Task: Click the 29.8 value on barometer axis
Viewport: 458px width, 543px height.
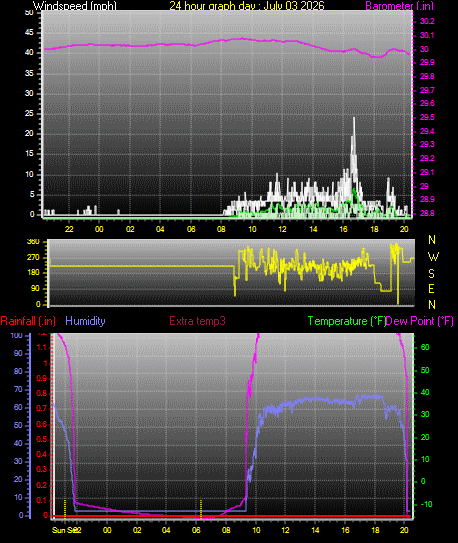Action: [427, 76]
